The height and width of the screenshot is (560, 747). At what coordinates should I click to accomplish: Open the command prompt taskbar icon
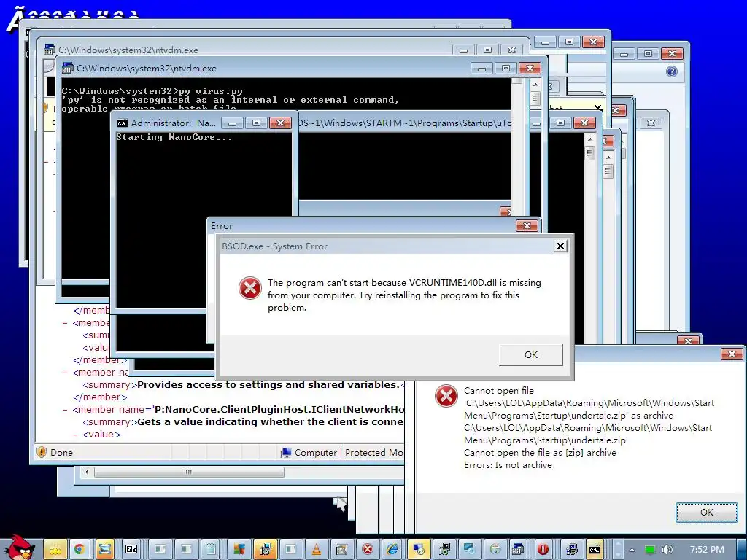pos(595,549)
